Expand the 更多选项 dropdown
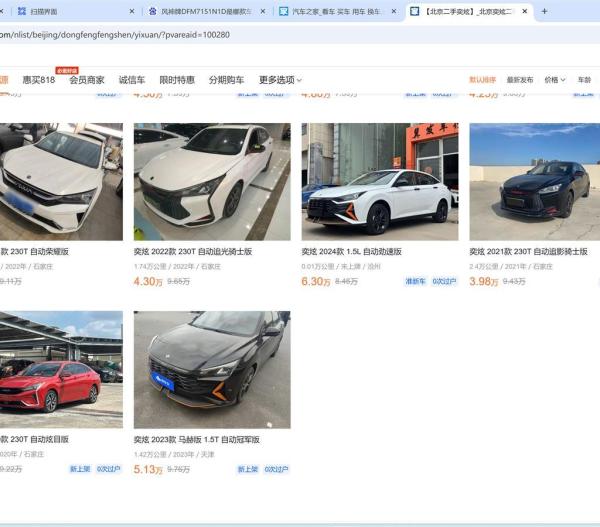 point(280,80)
